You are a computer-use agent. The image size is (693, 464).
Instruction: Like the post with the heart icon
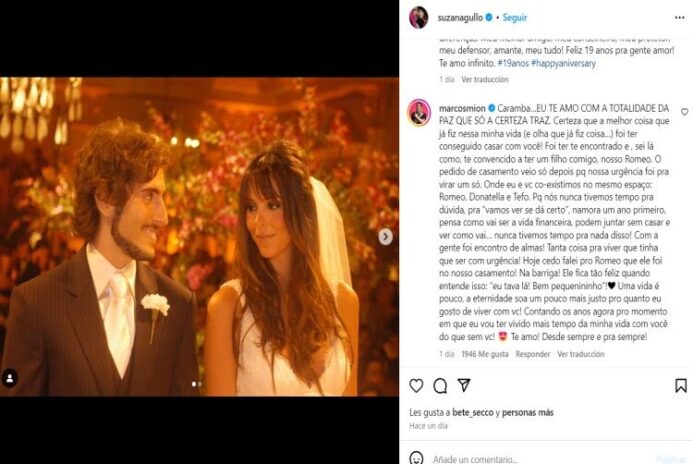416,386
